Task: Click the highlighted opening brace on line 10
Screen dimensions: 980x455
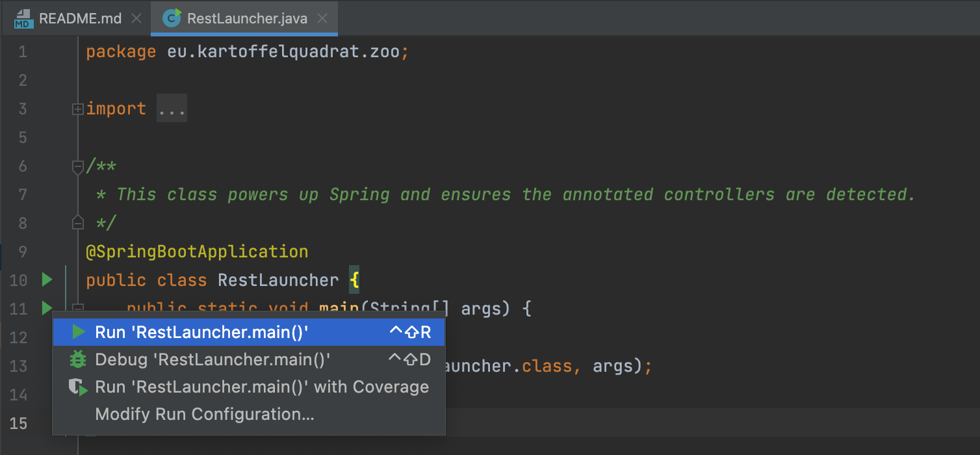Action: pyautogui.click(x=354, y=280)
